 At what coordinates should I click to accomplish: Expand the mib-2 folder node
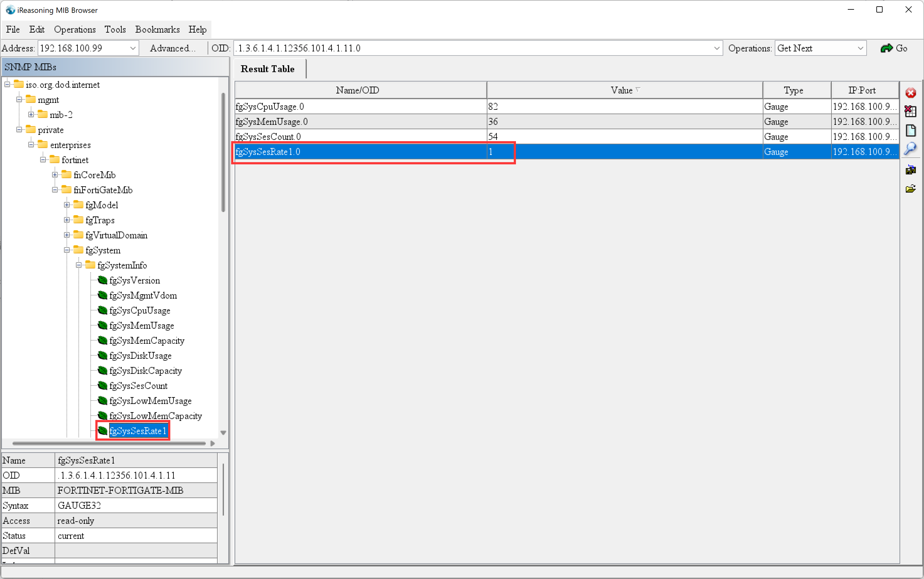coord(31,115)
